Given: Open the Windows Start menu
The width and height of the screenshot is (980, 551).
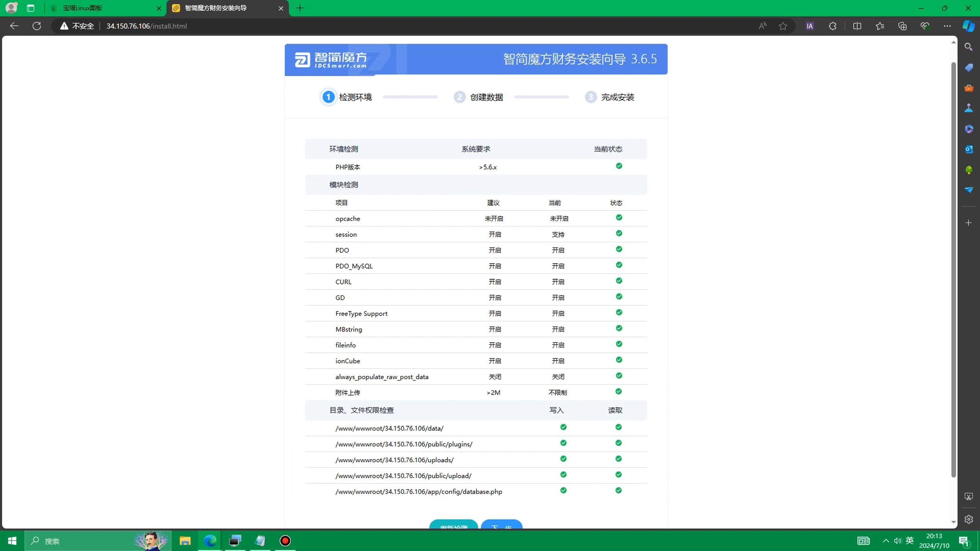Looking at the screenshot, I should click(x=12, y=541).
